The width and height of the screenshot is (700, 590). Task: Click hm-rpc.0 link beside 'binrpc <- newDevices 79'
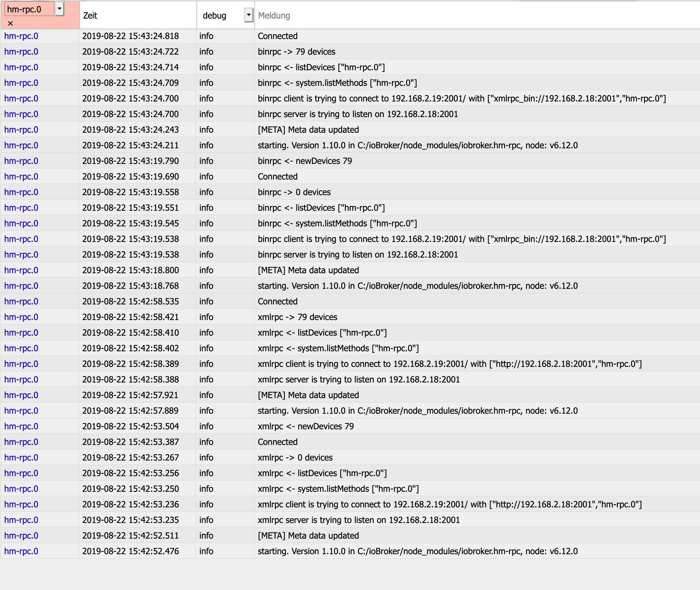[x=21, y=161]
